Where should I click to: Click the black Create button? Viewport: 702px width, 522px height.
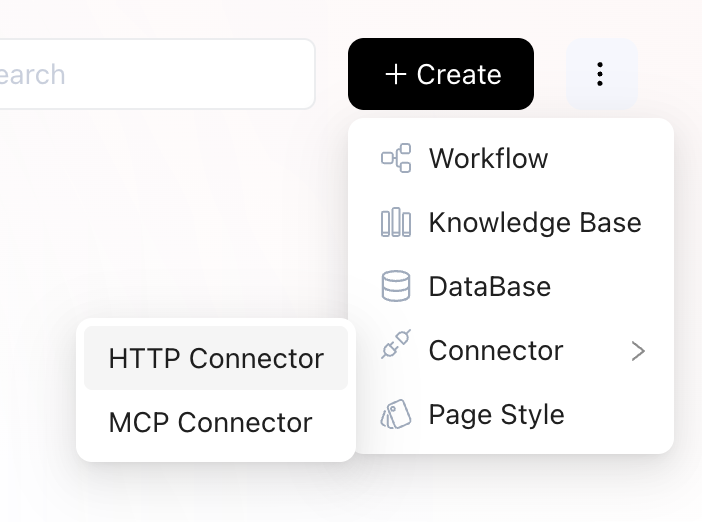441,74
